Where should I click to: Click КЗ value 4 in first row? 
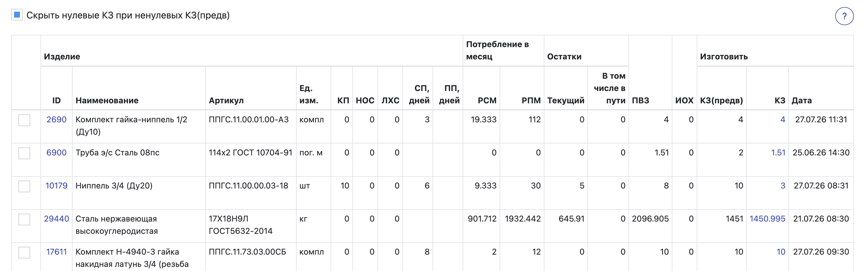click(x=783, y=119)
